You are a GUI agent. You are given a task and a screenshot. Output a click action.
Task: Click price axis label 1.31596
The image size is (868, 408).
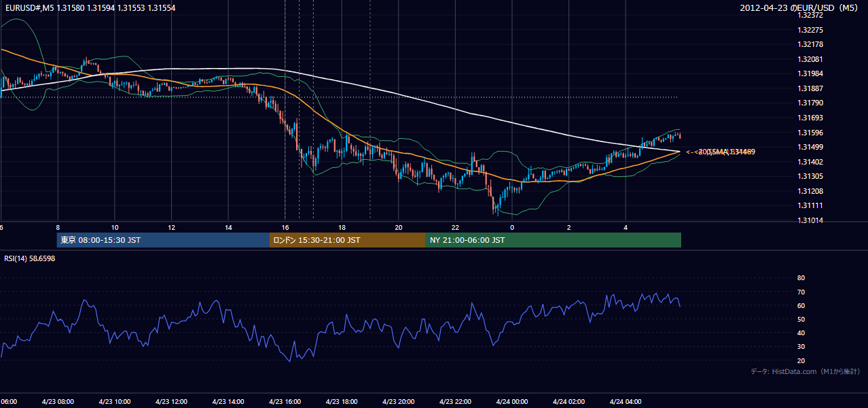point(810,133)
